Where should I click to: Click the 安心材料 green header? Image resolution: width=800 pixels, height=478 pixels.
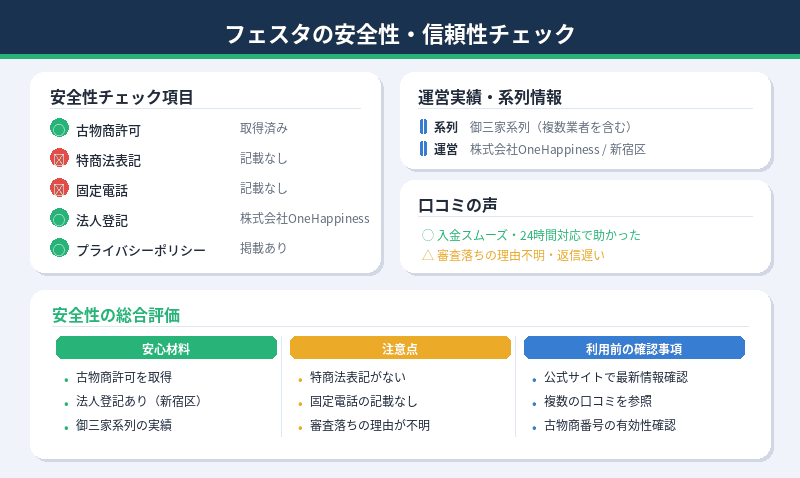point(166,348)
